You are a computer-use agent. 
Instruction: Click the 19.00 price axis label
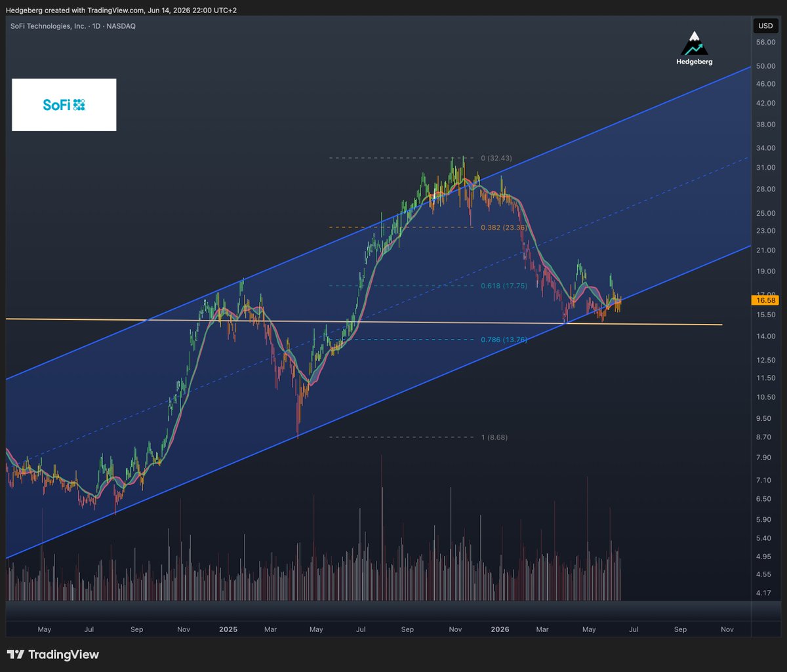pyautogui.click(x=765, y=271)
